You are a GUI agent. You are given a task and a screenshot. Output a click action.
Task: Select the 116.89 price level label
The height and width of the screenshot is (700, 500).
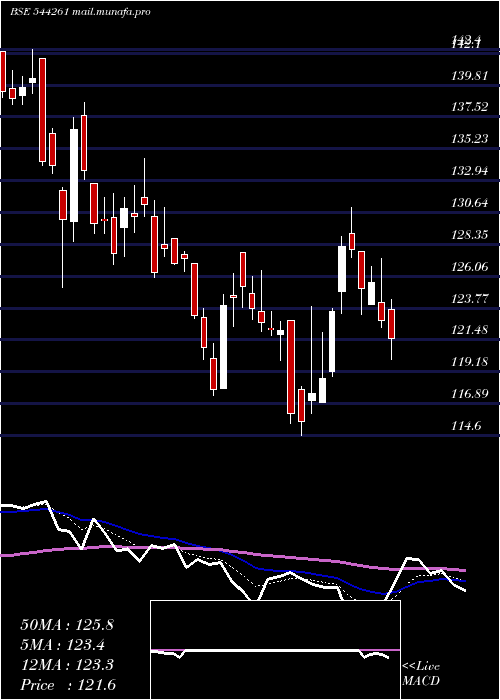point(469,394)
